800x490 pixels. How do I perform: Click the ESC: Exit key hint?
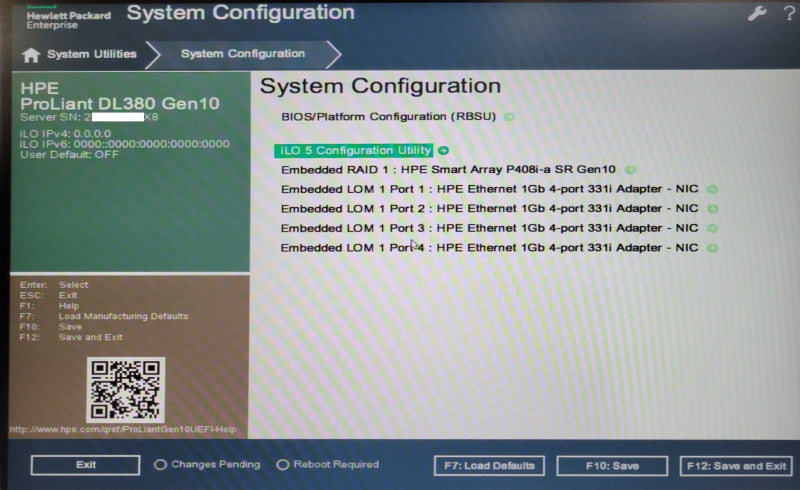48,296
